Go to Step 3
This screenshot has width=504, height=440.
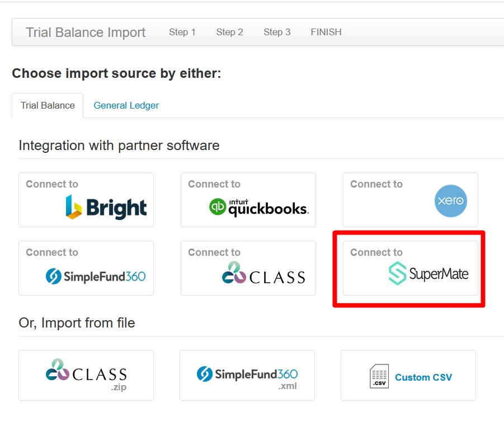pyautogui.click(x=277, y=32)
